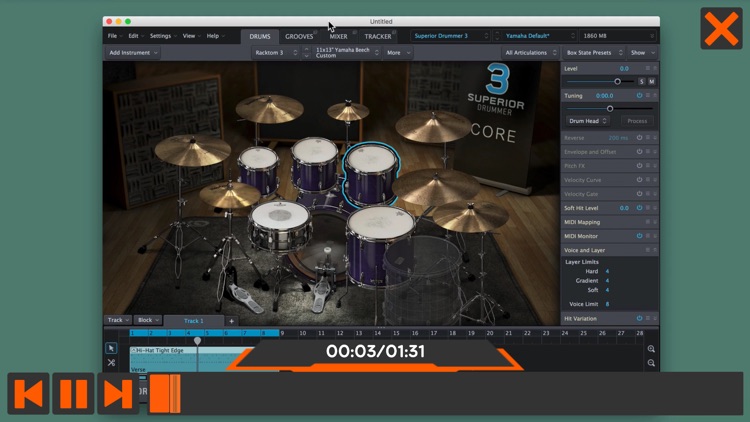
Task: Select the Track 1 tab
Action: point(194,321)
